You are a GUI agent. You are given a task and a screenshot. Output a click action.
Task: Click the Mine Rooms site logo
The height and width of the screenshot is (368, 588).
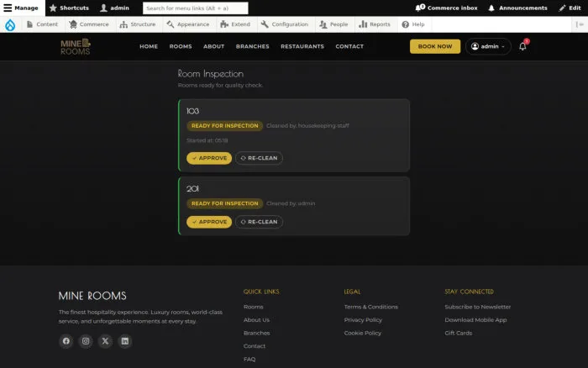pos(76,46)
